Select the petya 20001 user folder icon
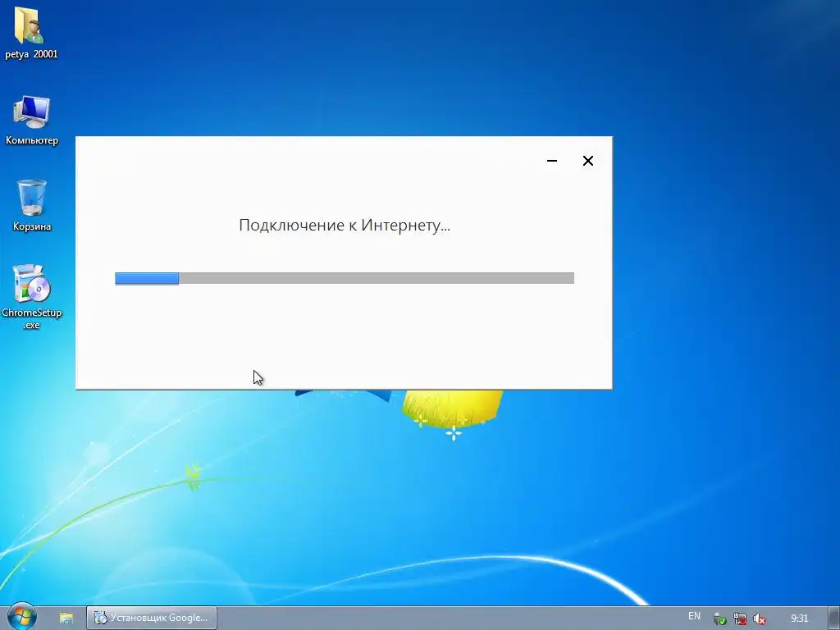This screenshot has height=630, width=840. pyautogui.click(x=30, y=33)
